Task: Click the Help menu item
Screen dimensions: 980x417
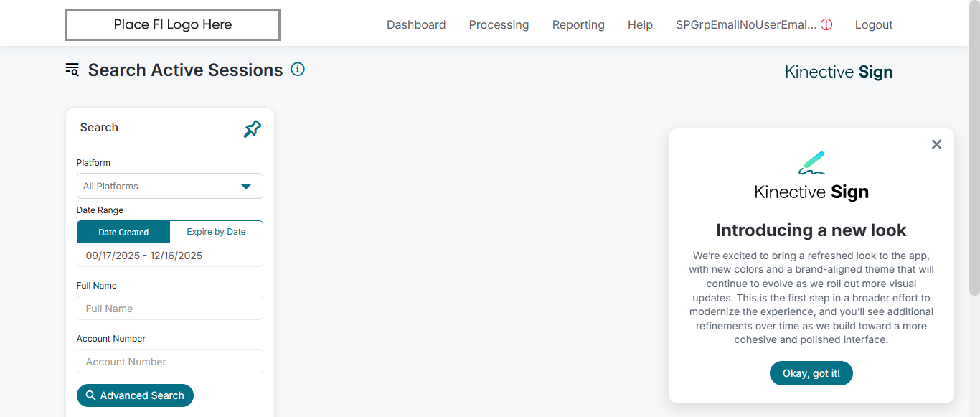Action: coord(640,24)
